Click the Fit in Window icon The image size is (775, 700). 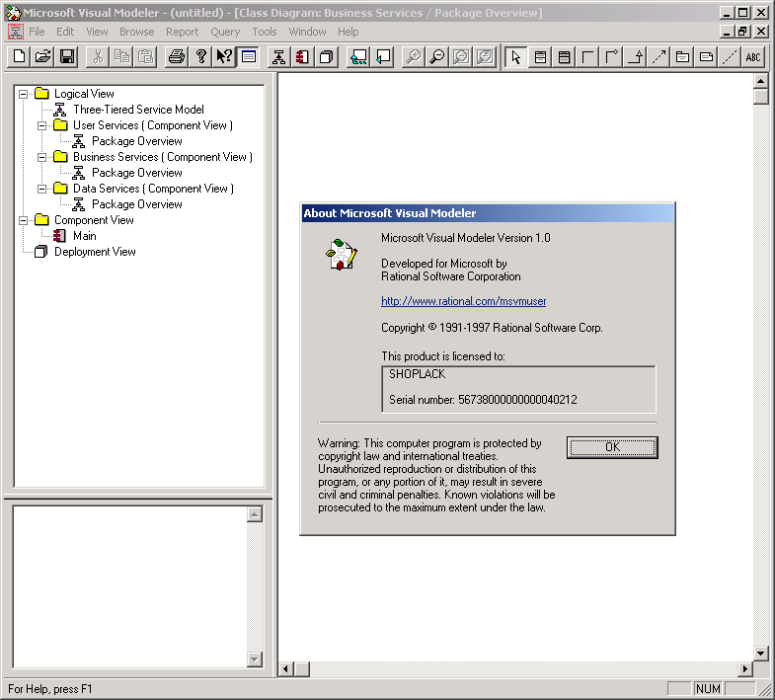tap(461, 57)
